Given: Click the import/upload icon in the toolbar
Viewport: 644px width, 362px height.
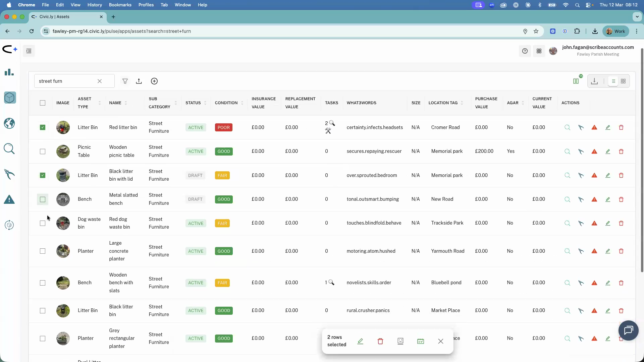Looking at the screenshot, I should (139, 81).
